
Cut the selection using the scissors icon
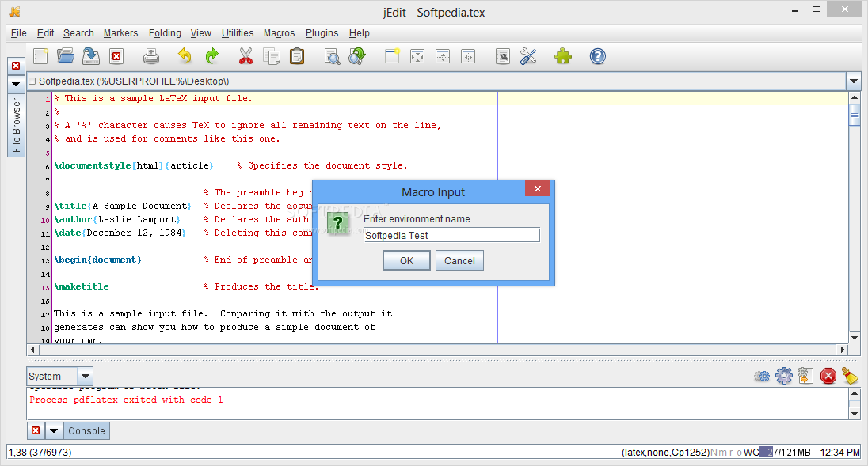pyautogui.click(x=246, y=56)
